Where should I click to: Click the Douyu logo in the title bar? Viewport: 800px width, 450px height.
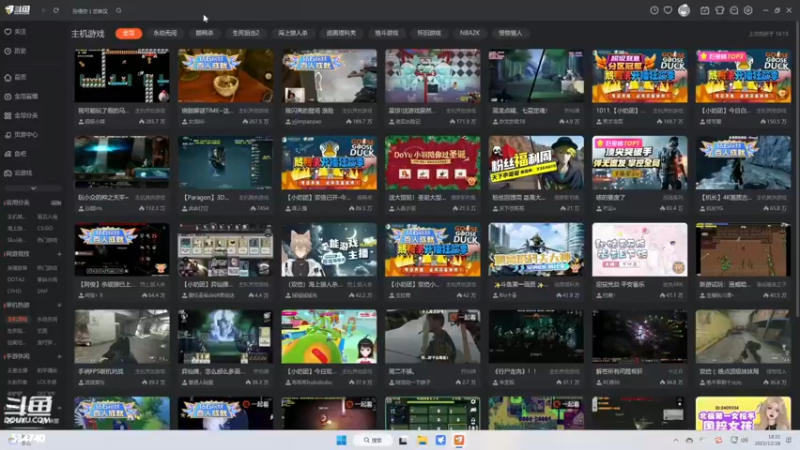pyautogui.click(x=17, y=10)
